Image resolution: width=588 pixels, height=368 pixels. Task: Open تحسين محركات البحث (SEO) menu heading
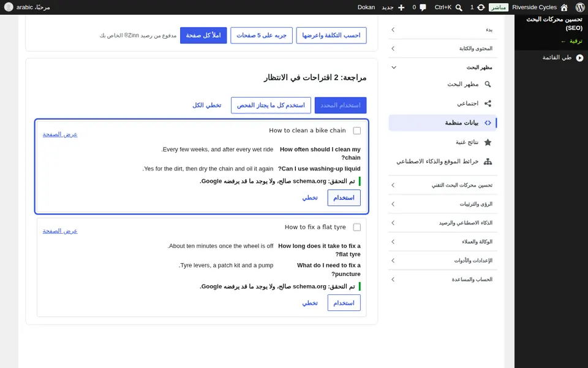point(554,23)
